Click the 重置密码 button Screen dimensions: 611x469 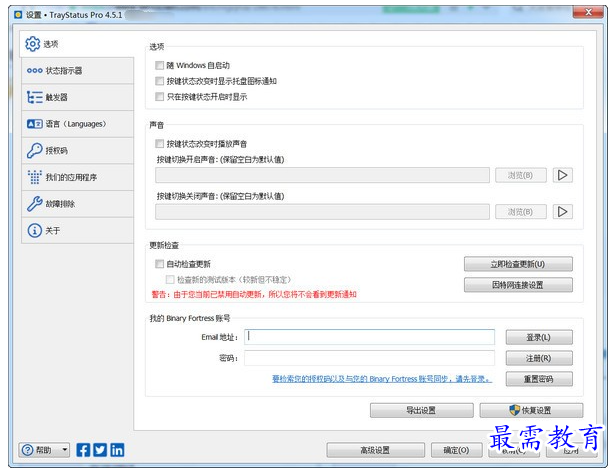click(x=539, y=379)
